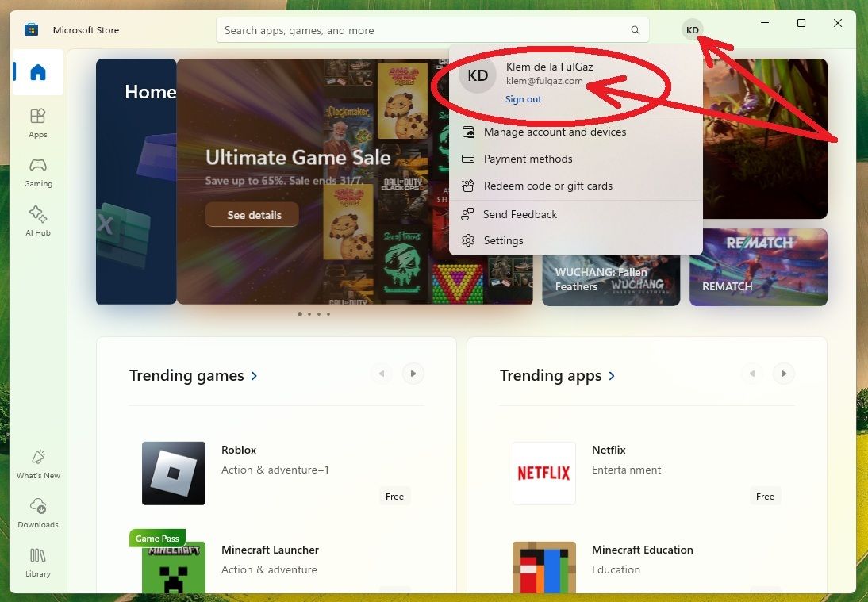Expand Trending apps via the chevron

point(612,376)
